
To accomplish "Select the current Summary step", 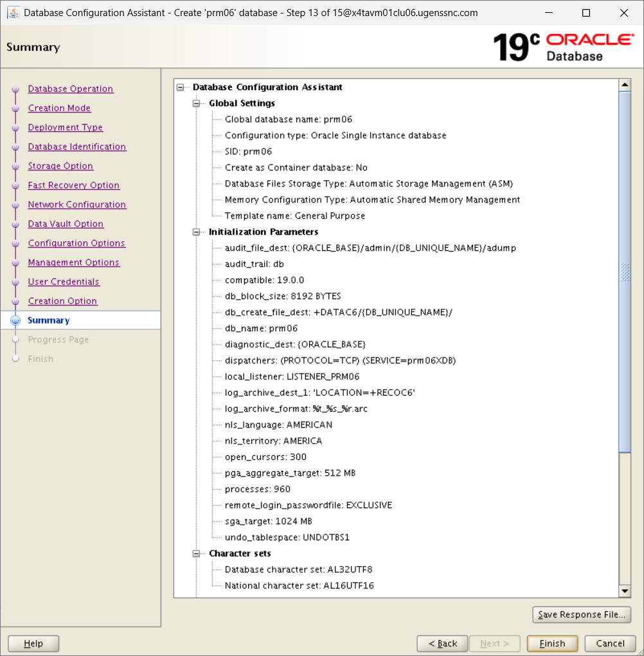I will tap(48, 320).
